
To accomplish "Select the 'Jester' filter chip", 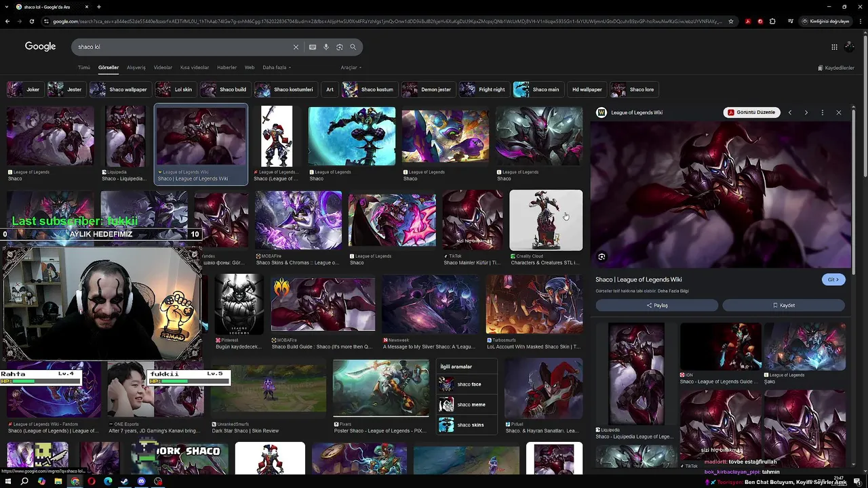I will point(66,89).
